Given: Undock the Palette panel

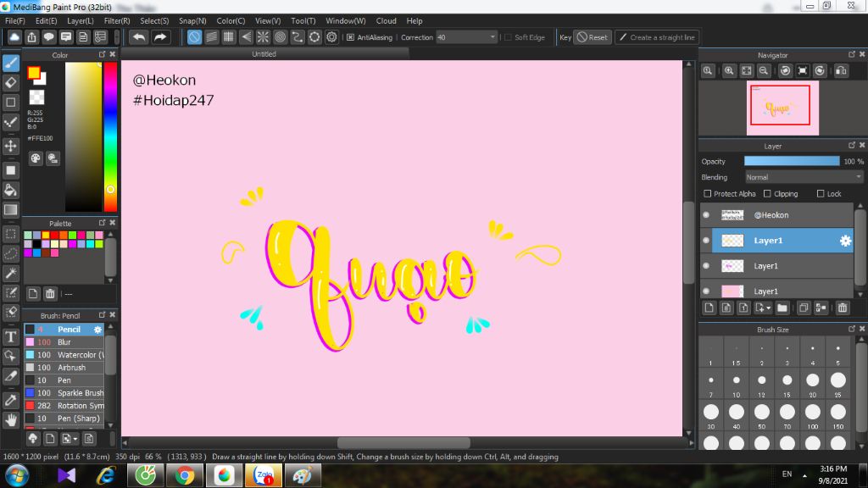Looking at the screenshot, I should point(102,223).
